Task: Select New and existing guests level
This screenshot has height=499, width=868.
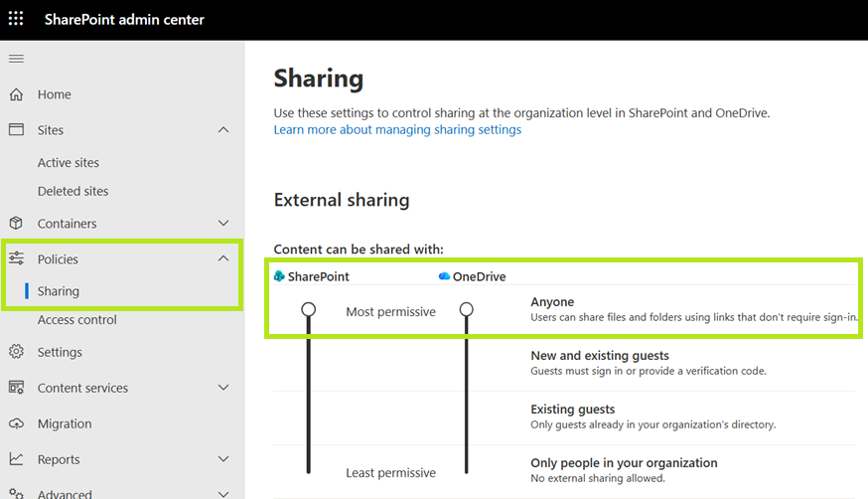Action: tap(600, 356)
